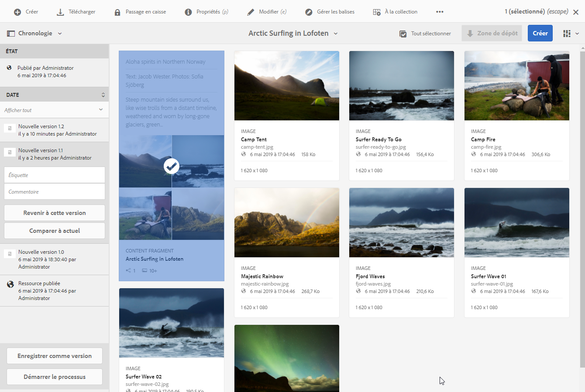Screen dimensions: 585x392
Task: Click the globe icon beside Publié par Administrator
Action: click(x=9, y=68)
